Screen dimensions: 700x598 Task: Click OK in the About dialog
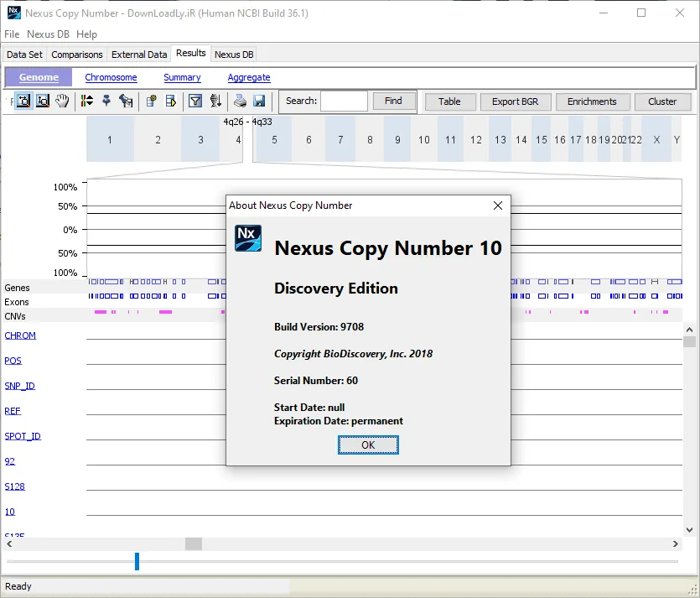tap(368, 445)
